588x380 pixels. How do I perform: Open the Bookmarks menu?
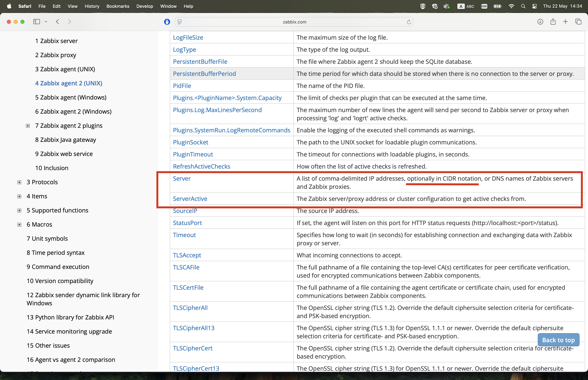[x=118, y=6]
